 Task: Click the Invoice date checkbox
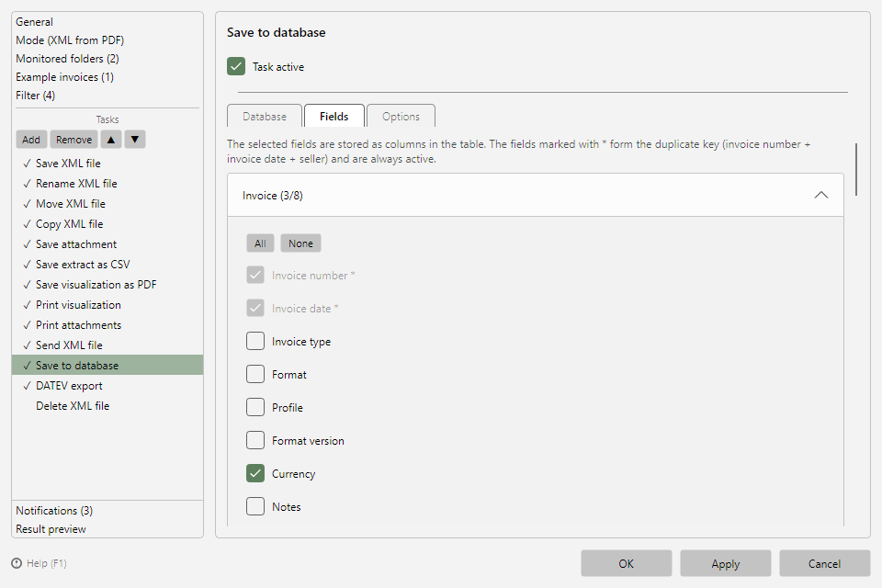(255, 309)
